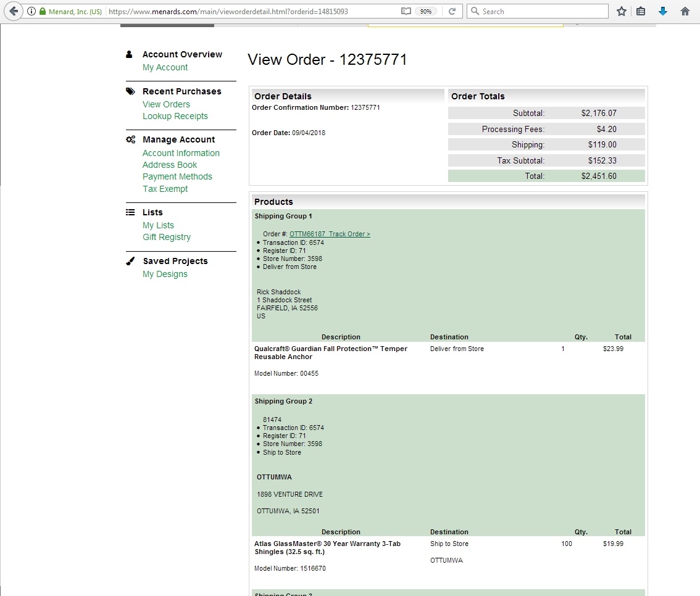Click Order Date 09/04/2018 text
The image size is (700, 596).
tap(288, 133)
